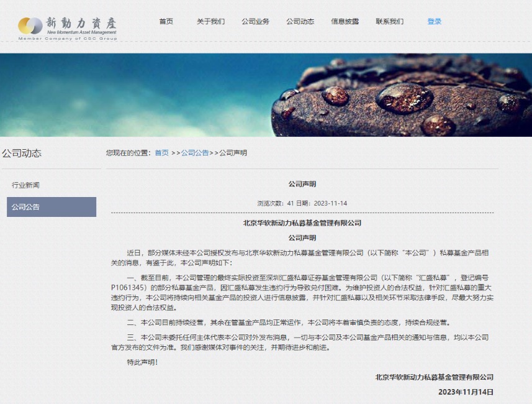The width and height of the screenshot is (532, 404).
Task: Click the bold centered company name heading
Action: point(302,223)
